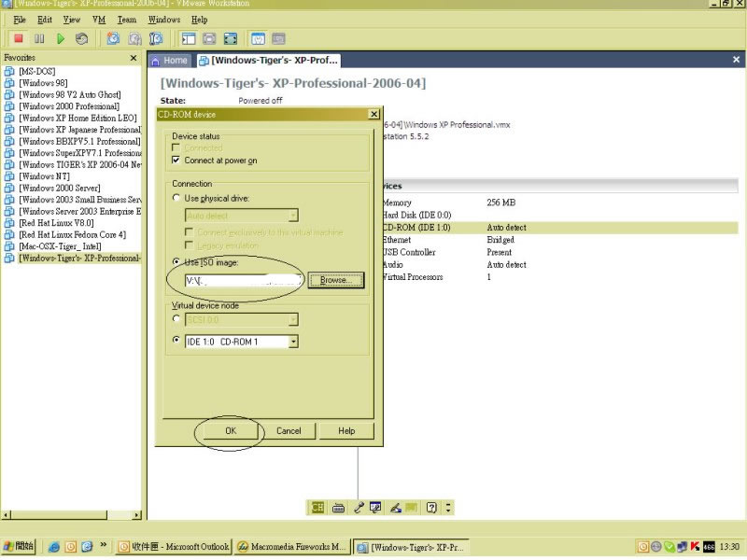Click the Reset virtual machine toolbar icon

point(82,38)
